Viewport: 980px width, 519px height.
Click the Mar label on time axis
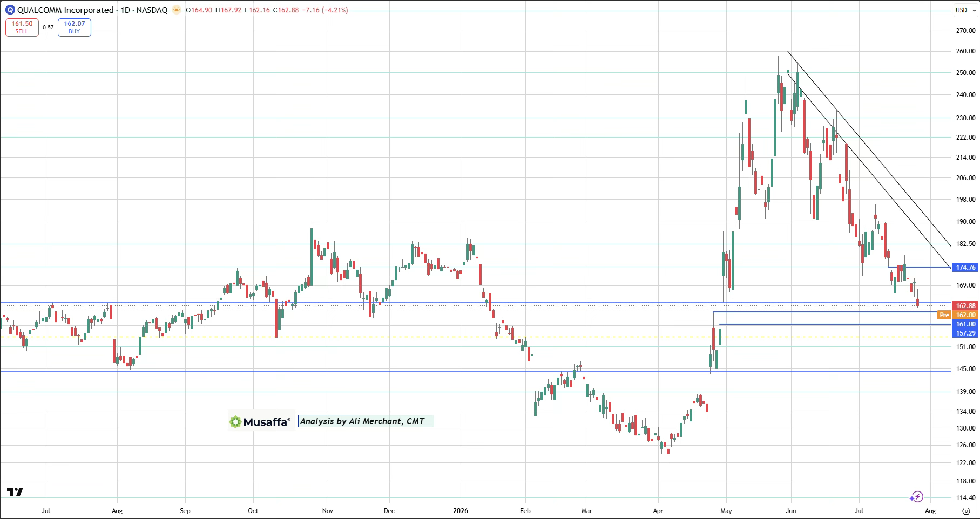click(x=587, y=511)
